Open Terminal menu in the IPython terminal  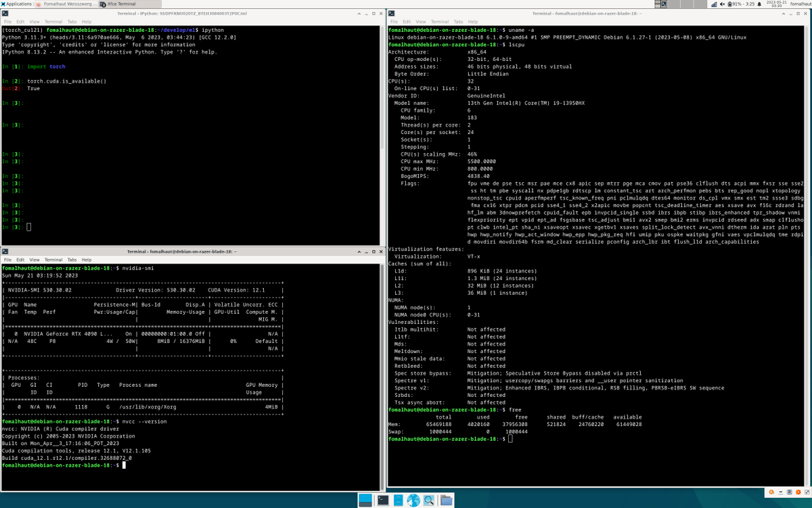(x=53, y=22)
